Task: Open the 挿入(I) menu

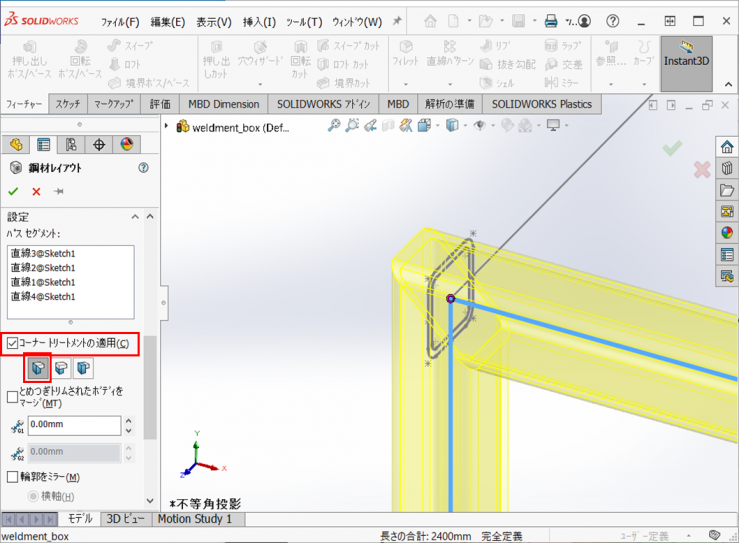Action: click(x=259, y=22)
